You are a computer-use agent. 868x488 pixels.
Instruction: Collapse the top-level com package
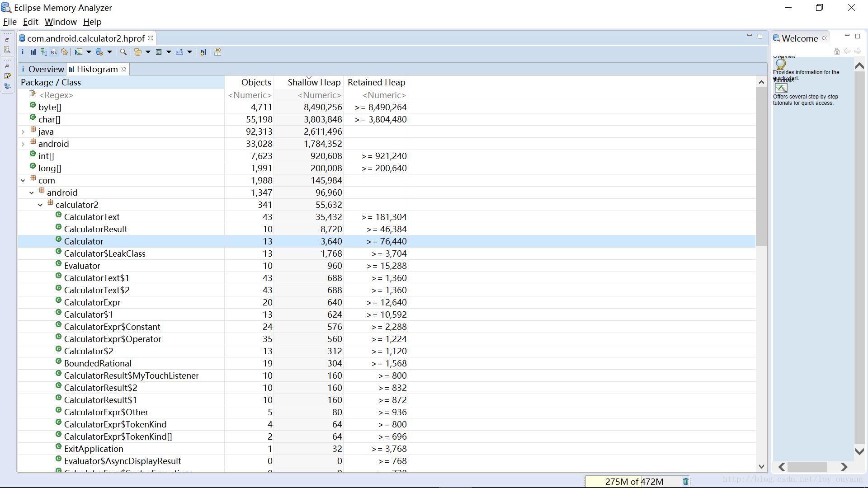23,181
